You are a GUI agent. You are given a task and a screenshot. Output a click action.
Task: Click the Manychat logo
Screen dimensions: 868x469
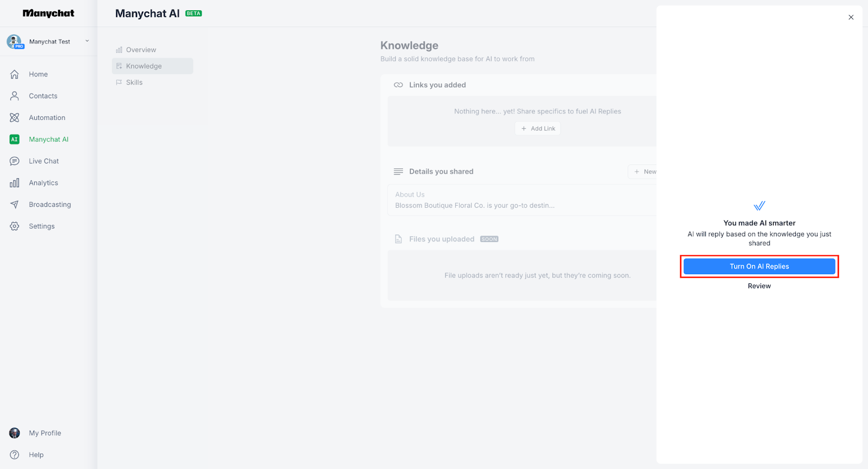[x=48, y=14]
